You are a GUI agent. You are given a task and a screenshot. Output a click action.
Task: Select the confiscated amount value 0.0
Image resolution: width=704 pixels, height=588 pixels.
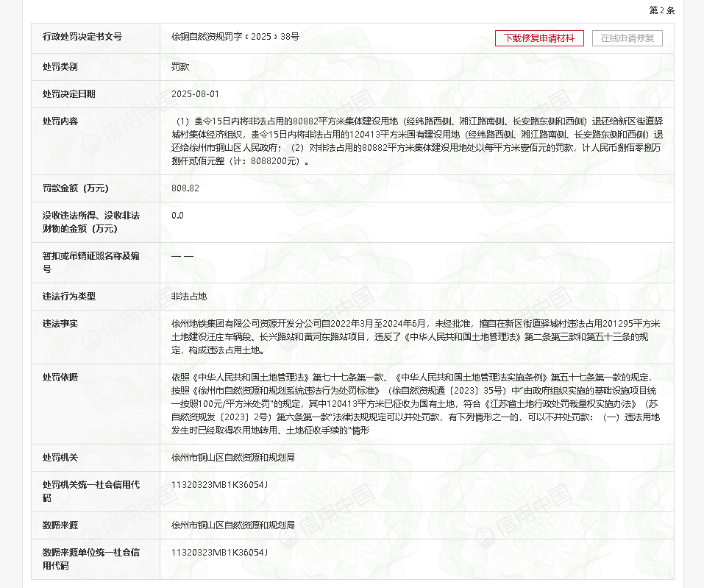[177, 216]
